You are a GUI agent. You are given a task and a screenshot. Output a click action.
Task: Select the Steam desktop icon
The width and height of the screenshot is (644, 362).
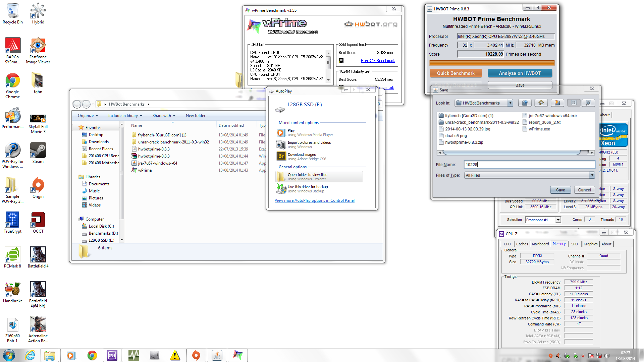tap(38, 153)
